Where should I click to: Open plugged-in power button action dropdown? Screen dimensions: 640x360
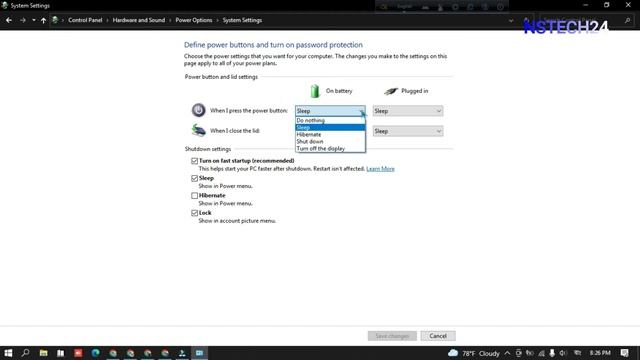(408, 111)
